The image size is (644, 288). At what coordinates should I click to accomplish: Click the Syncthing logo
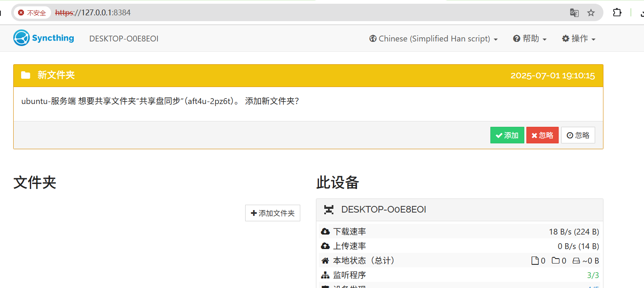[43, 38]
